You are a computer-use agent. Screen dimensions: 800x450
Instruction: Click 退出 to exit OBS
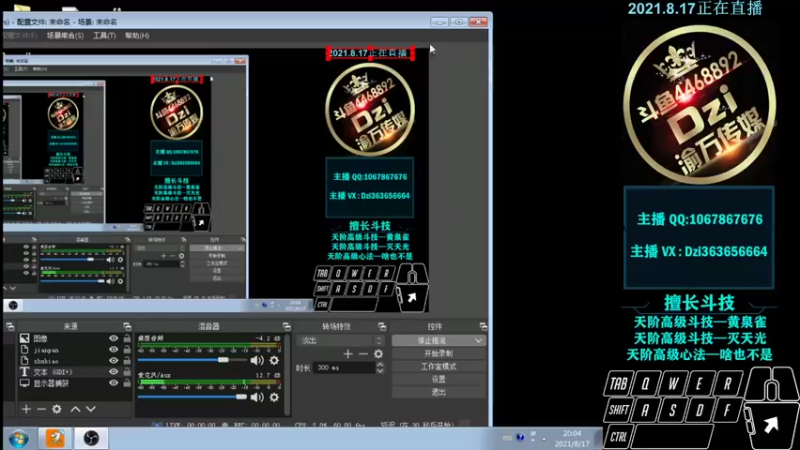click(x=438, y=392)
